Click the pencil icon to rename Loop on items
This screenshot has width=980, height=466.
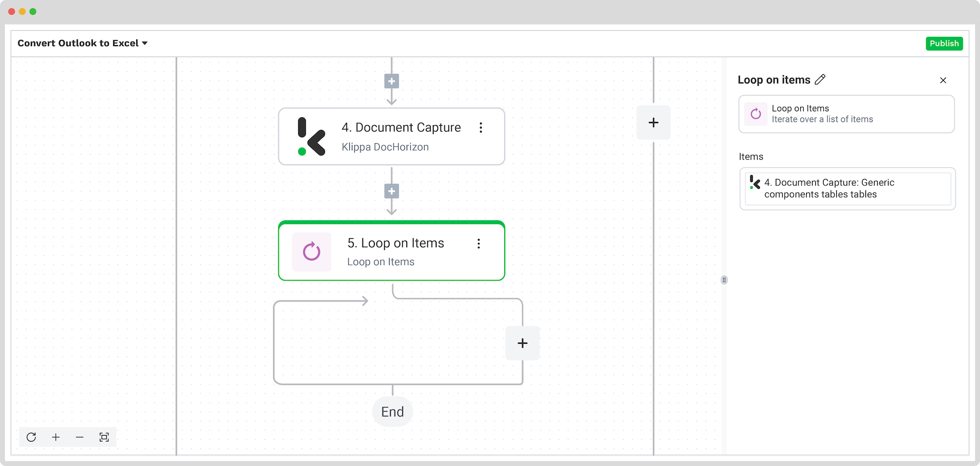click(820, 79)
